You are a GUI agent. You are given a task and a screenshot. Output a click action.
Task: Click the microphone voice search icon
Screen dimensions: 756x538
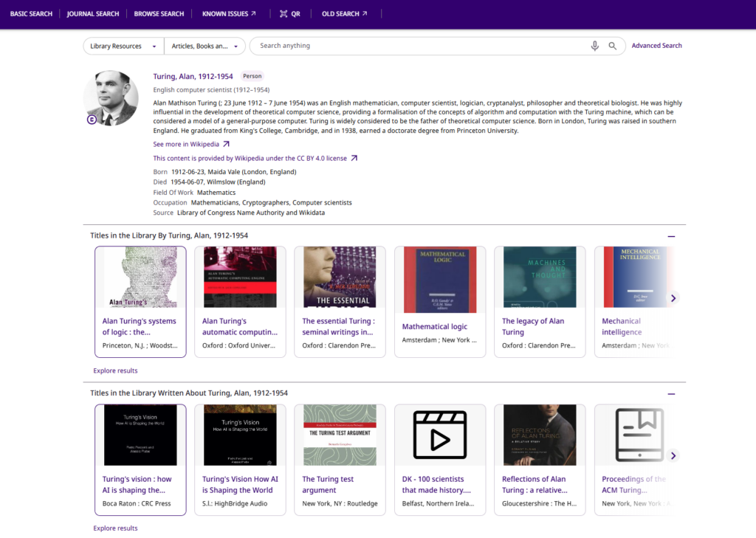pos(594,46)
